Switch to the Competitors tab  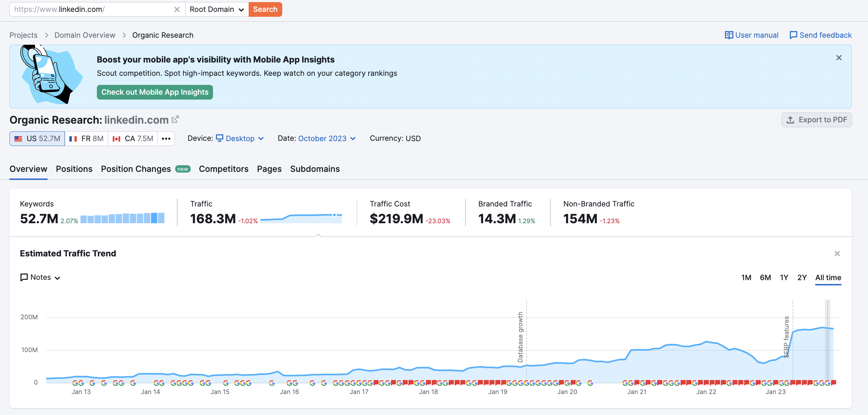pos(223,169)
